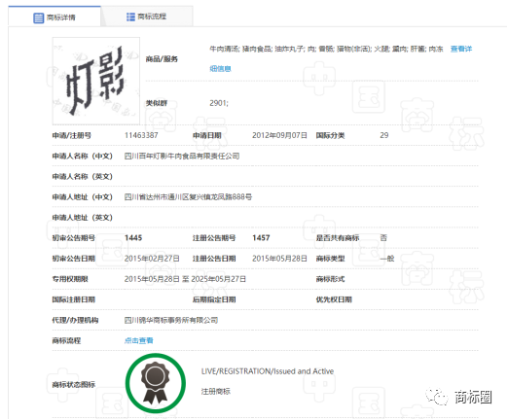Select application date 2012年09月07日
The width and height of the screenshot is (508, 420).
279,135
